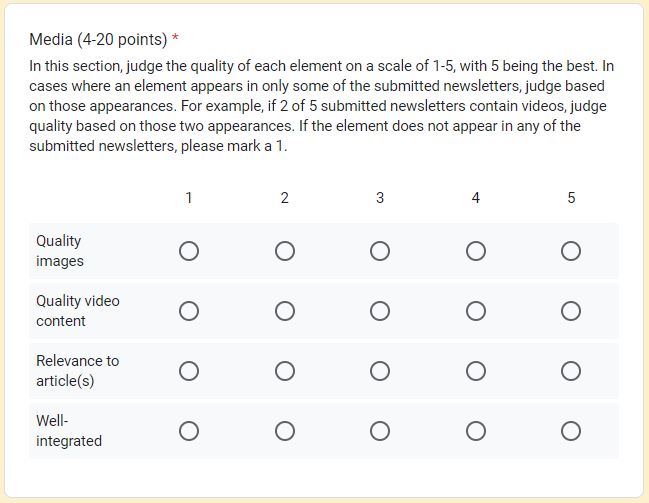
Task: Give Well-integrated a 5 rating
Action: click(571, 431)
